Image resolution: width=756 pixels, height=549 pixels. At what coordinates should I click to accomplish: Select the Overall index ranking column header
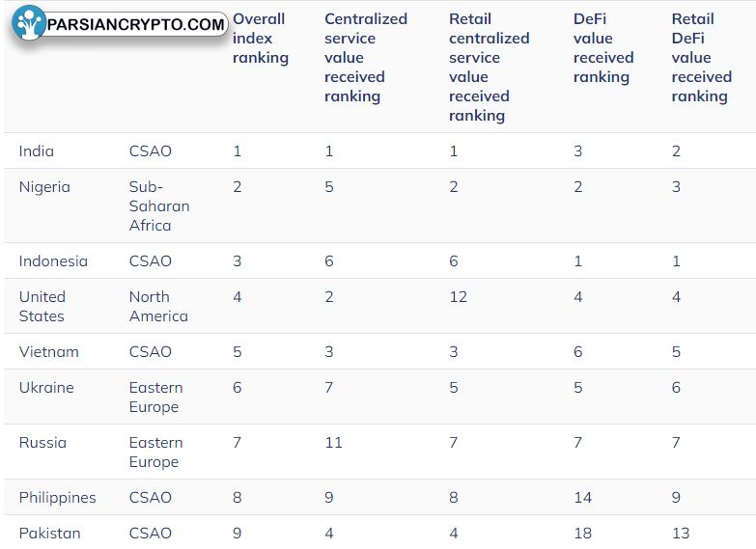click(261, 38)
